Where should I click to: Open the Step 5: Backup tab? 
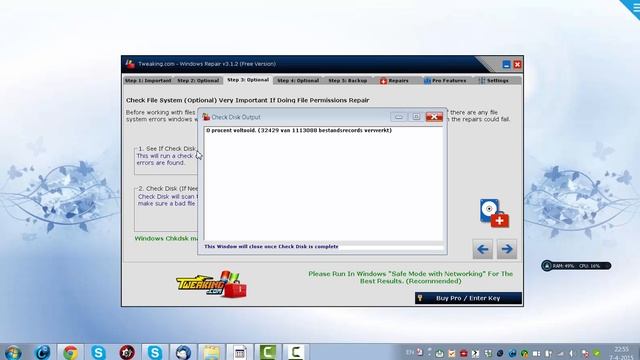pyautogui.click(x=347, y=81)
